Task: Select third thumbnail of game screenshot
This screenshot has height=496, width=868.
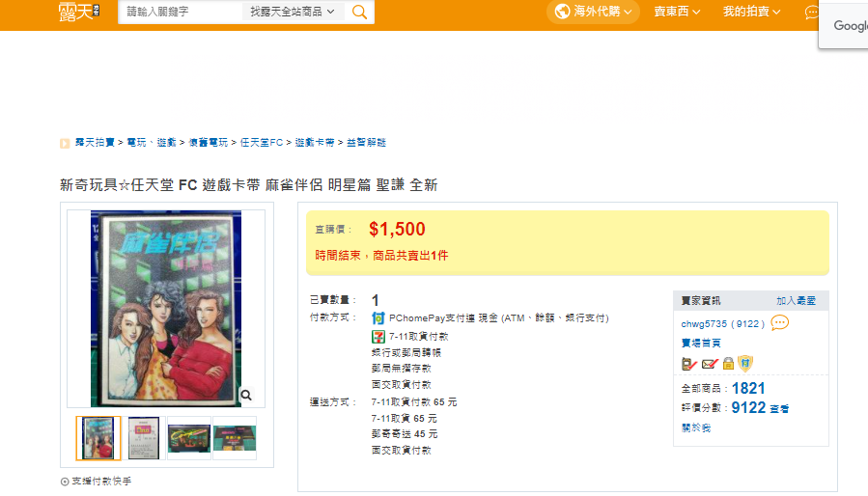Action: click(189, 438)
